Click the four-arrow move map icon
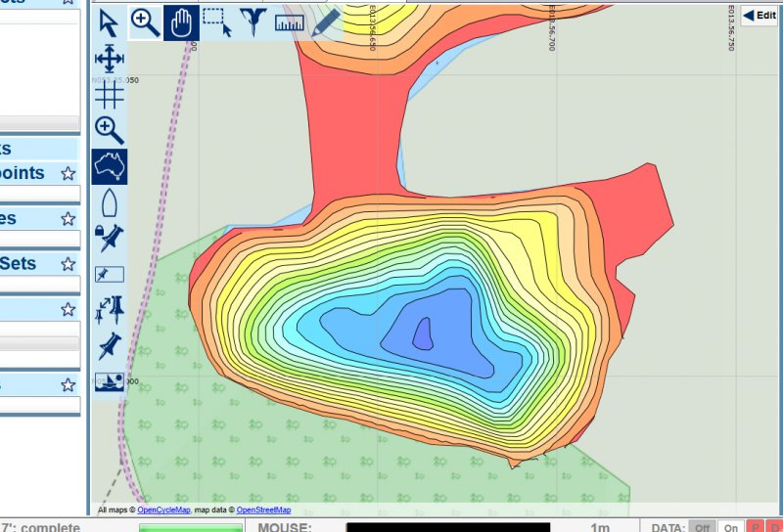 tap(109, 59)
